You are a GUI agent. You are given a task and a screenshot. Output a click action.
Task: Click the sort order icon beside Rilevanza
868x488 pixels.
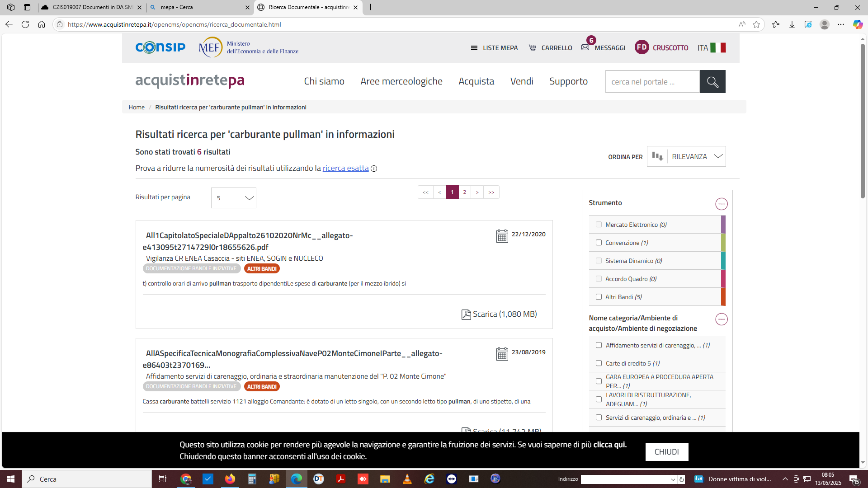coord(657,156)
